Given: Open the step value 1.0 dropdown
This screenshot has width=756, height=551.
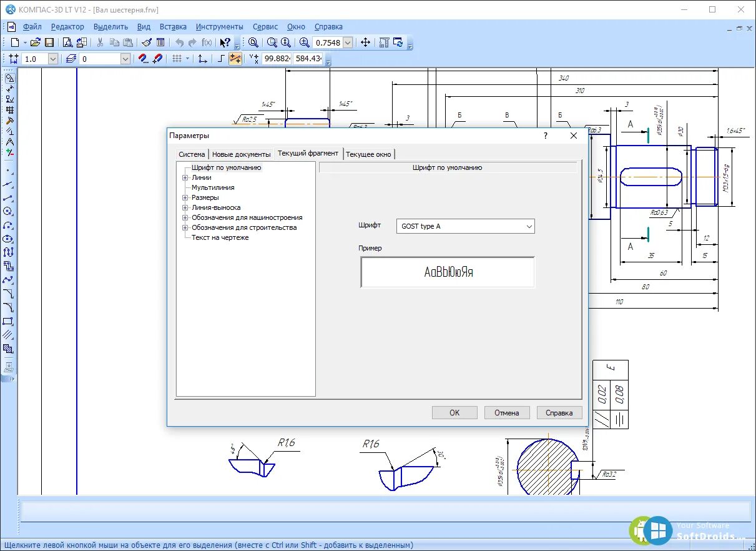Looking at the screenshot, I should [x=53, y=59].
